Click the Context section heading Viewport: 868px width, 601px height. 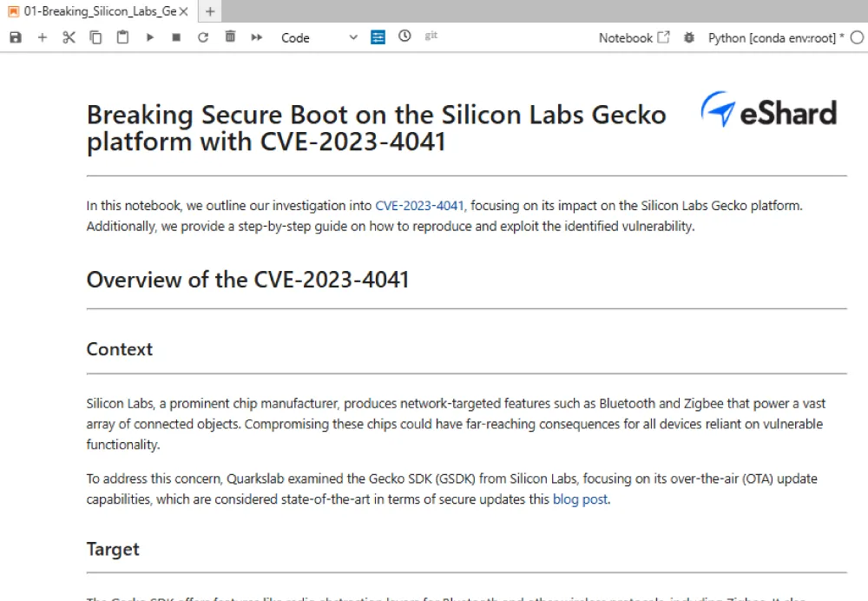coord(120,349)
